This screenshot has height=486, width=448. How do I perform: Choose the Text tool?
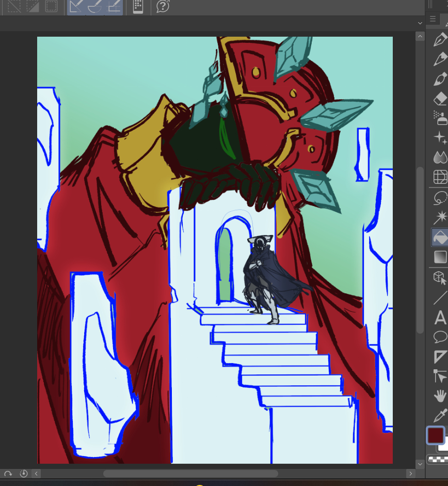point(440,317)
